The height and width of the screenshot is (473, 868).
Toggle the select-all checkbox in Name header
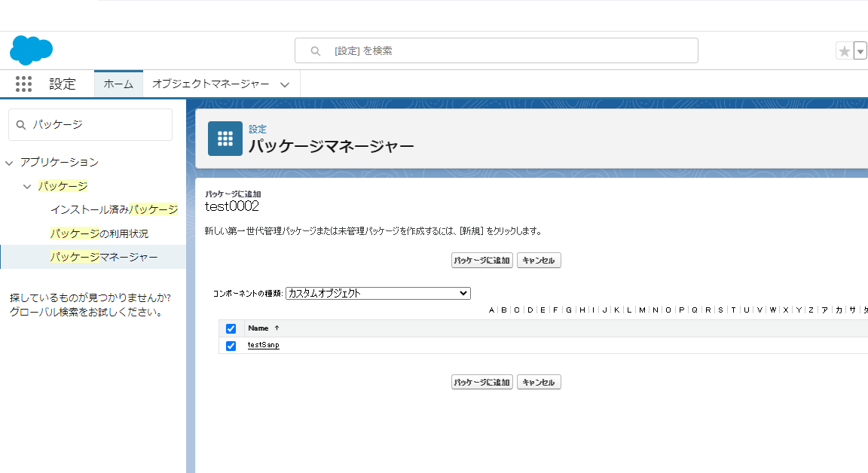click(x=231, y=328)
